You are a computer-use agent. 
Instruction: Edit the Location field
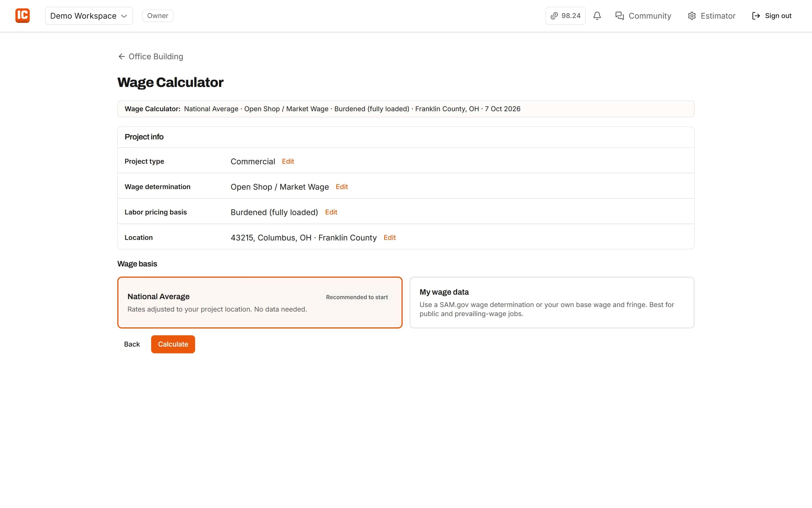coord(390,238)
